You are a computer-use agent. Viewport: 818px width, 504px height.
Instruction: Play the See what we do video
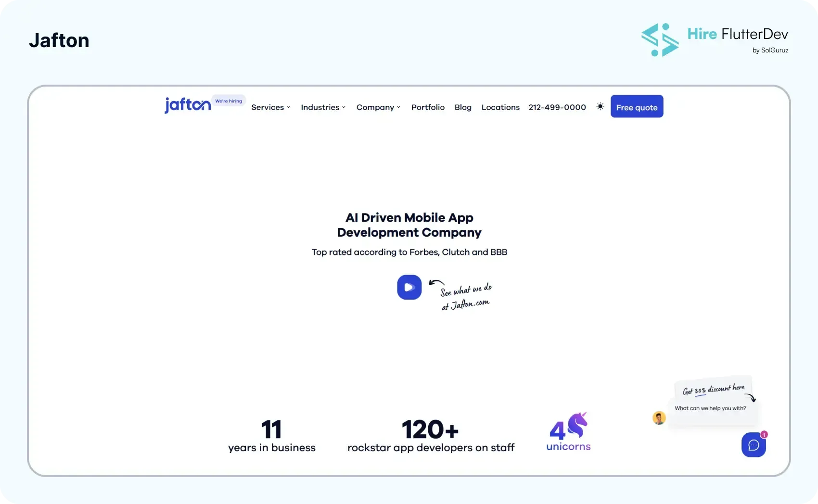point(409,287)
